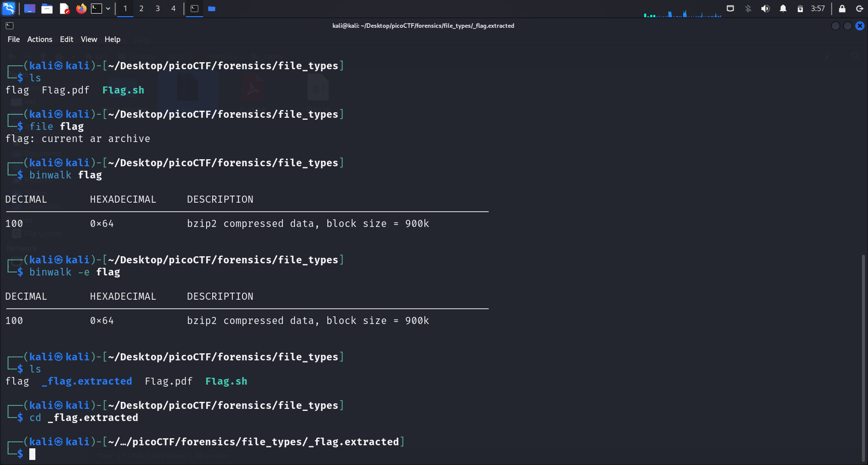Toggle notifications with the bell icon

(783, 9)
